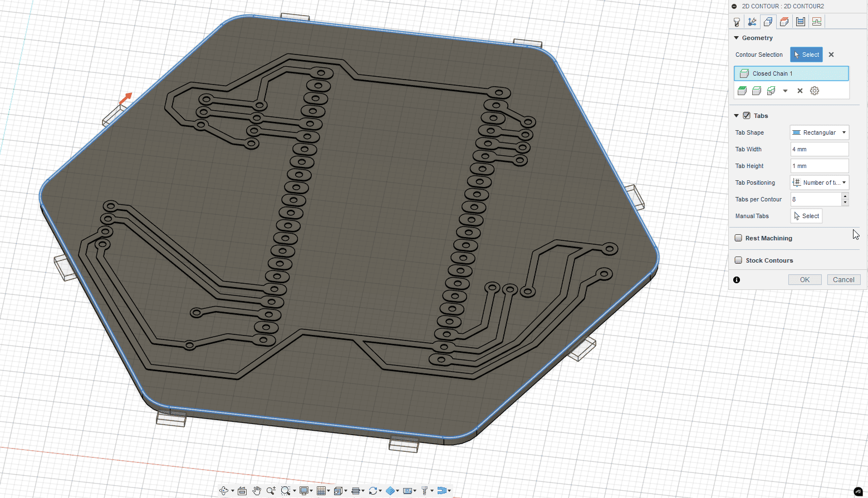
Task: Open the Linking tab
Action: pos(817,22)
